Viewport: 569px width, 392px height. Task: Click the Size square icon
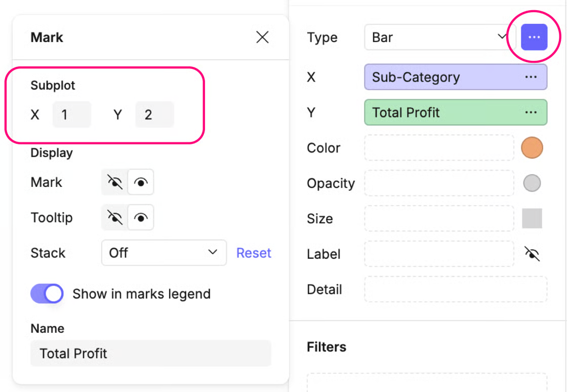[532, 218]
